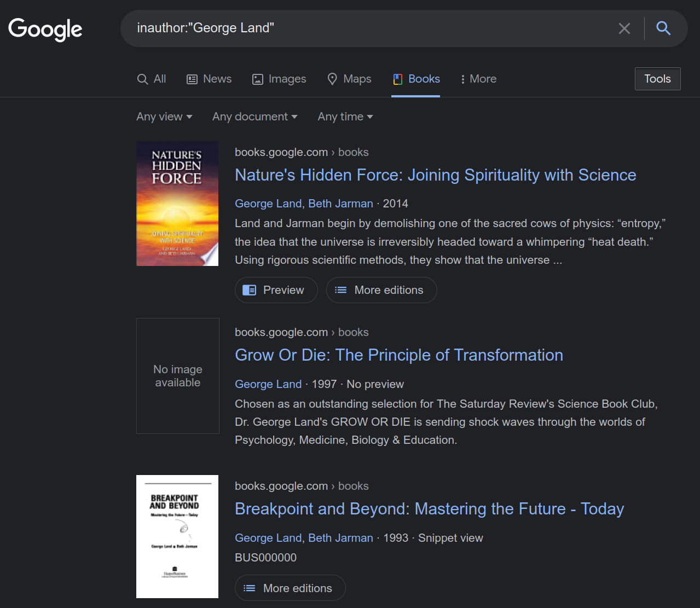Screen dimensions: 700x608
Task: Click the No image available placeholder thumbnail
Action: tap(178, 376)
